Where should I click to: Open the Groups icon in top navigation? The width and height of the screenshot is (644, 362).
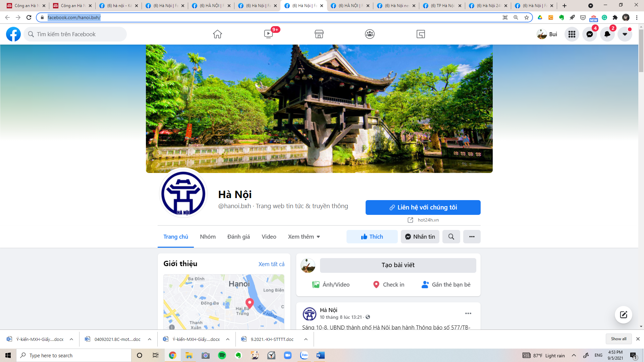[x=370, y=34]
